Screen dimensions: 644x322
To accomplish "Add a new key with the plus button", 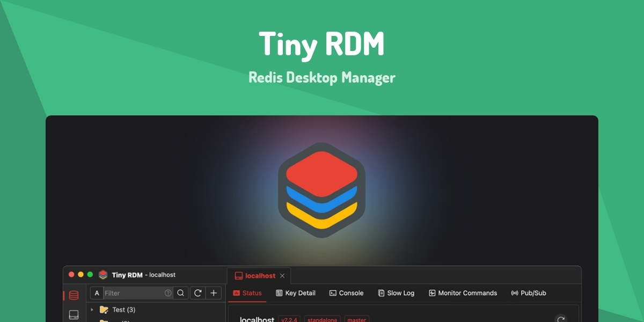I will pyautogui.click(x=214, y=293).
